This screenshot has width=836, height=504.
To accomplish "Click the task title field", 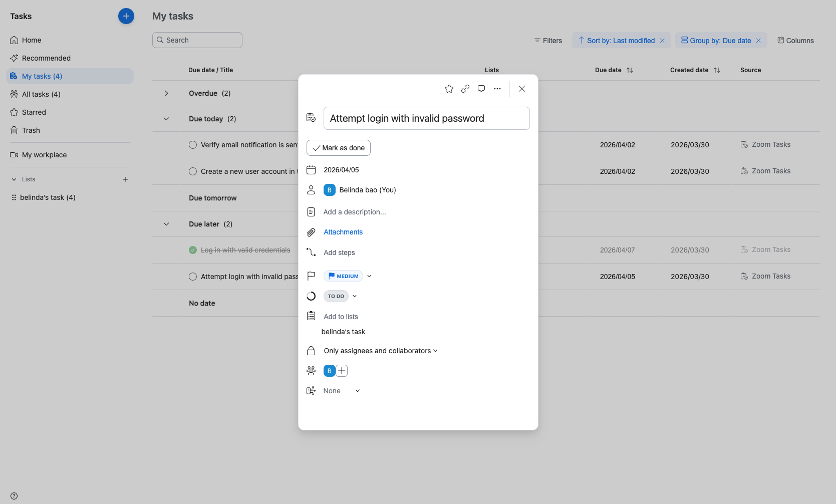I will [x=427, y=118].
